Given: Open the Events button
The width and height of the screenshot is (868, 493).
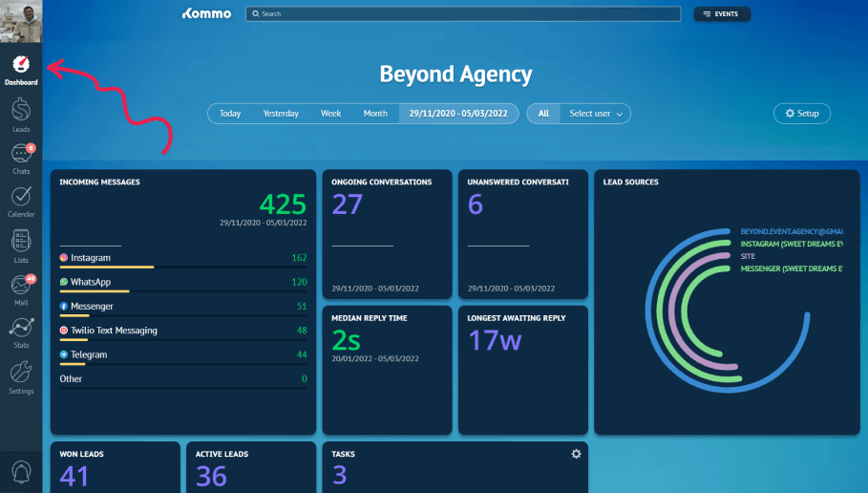Looking at the screenshot, I should click(722, 13).
